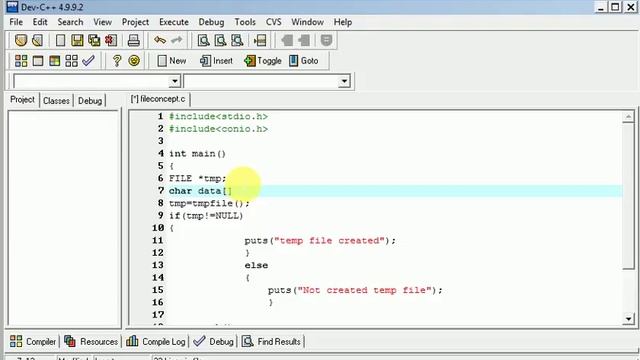
Task: Expand the right function combo box
Action: point(344,81)
